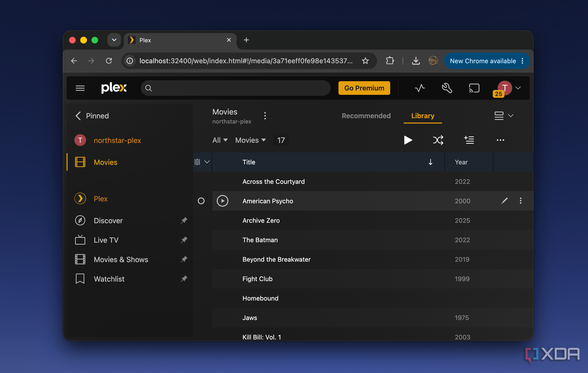Click the Plex source in sidebar
Viewport: 588px width, 373px height.
point(101,199)
